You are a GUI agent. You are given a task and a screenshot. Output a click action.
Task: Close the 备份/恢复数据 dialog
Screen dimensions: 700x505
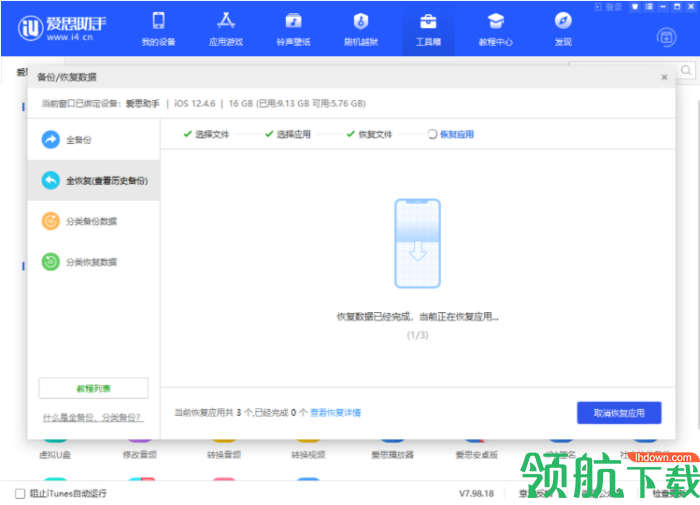tap(664, 77)
